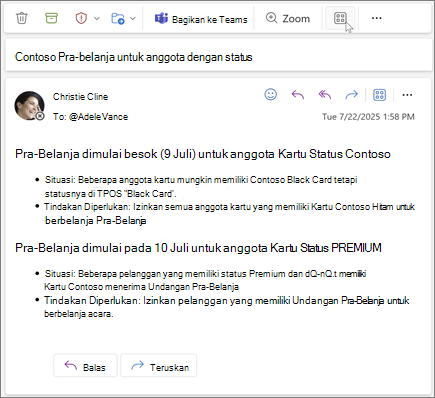Open the Report shield dropdown arrow
Image resolution: width=435 pixels, height=398 pixels.
(97, 18)
